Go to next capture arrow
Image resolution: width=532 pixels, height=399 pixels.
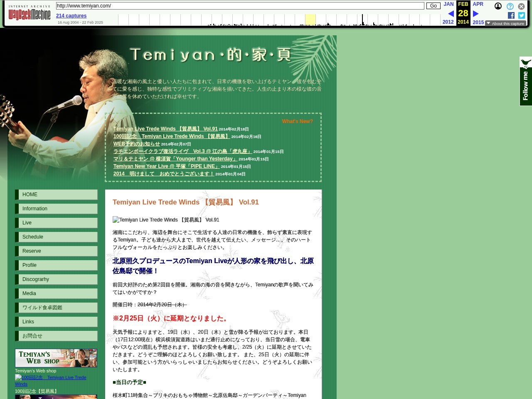pos(476,14)
